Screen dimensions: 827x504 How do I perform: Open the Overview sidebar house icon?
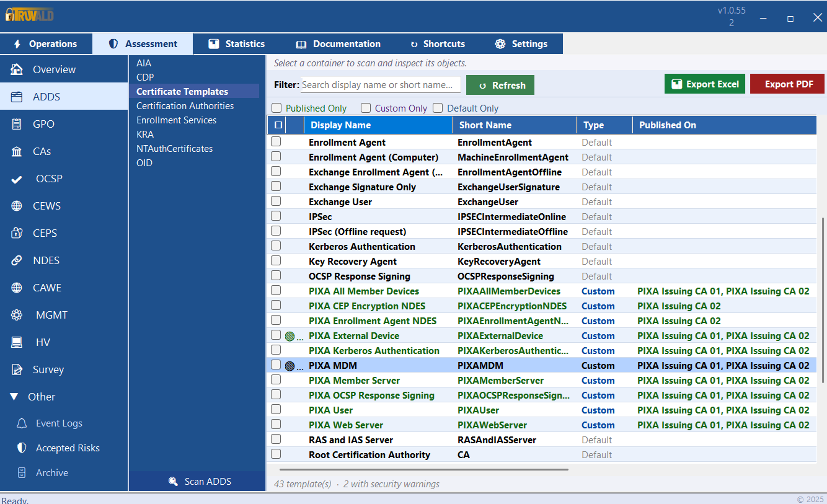pos(17,69)
